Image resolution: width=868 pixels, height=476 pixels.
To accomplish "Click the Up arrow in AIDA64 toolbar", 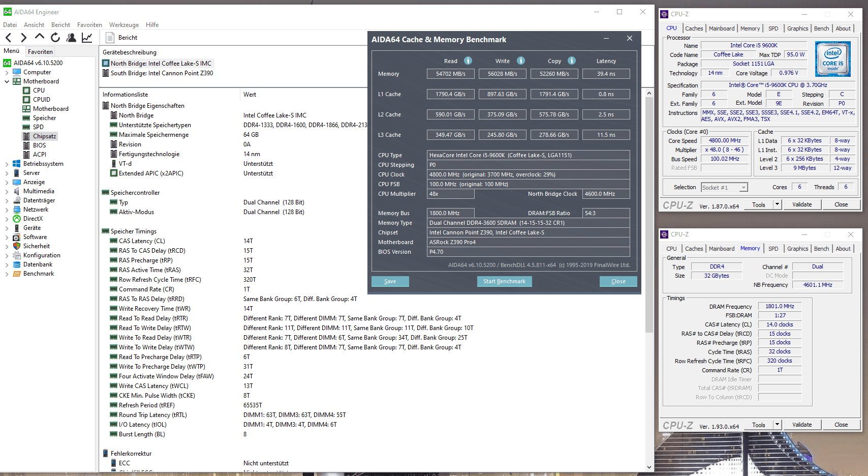I will point(40,37).
